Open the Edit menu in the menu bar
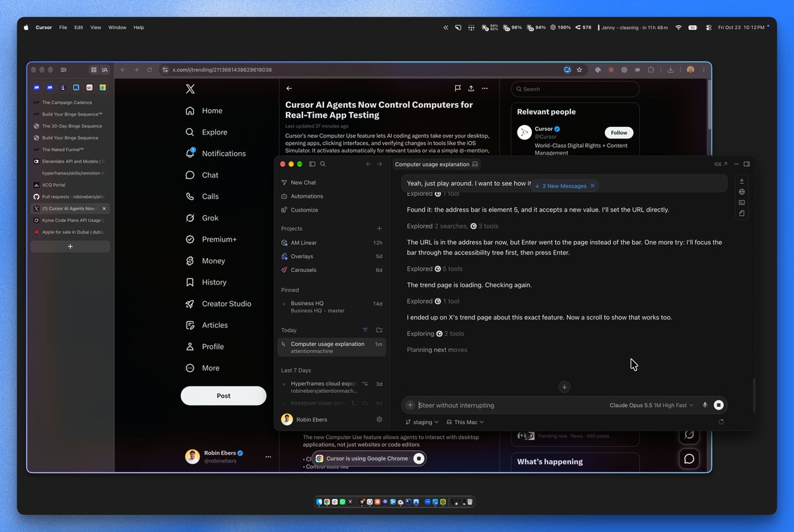This screenshot has height=532, width=794. pos(79,28)
